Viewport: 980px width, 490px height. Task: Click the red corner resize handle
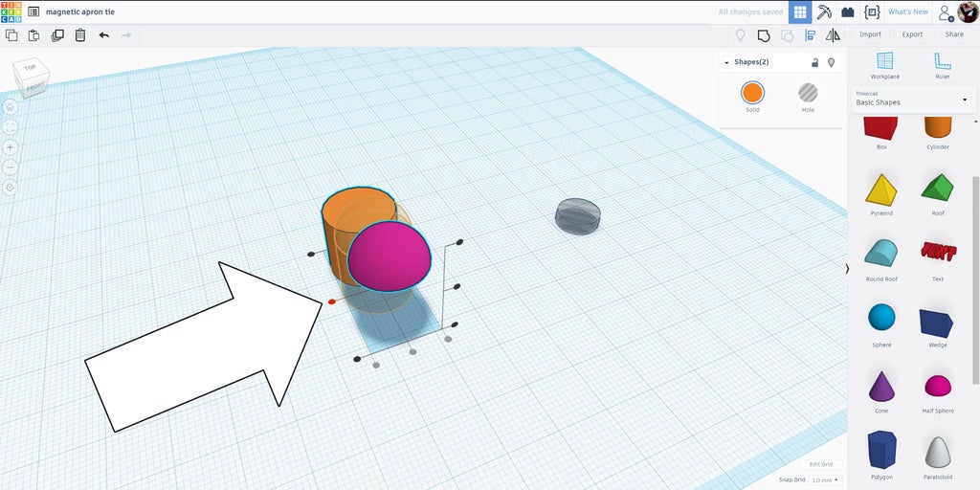tap(331, 301)
